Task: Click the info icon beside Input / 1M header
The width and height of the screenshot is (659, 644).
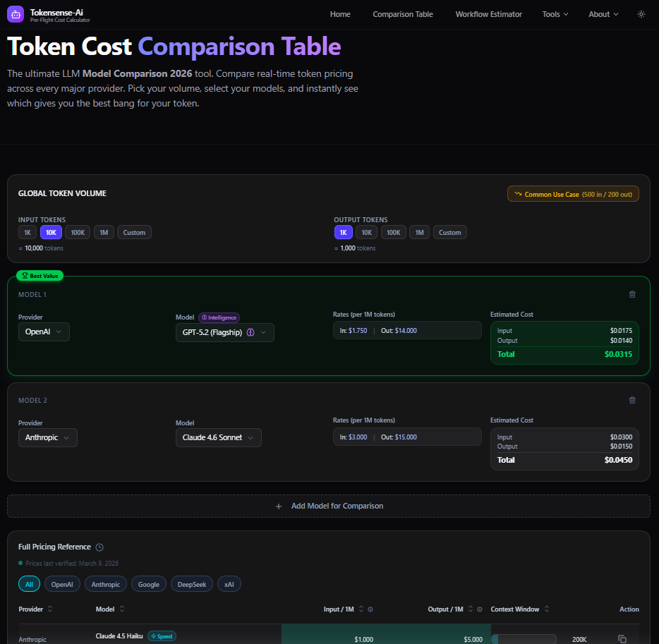Action: click(x=372, y=609)
